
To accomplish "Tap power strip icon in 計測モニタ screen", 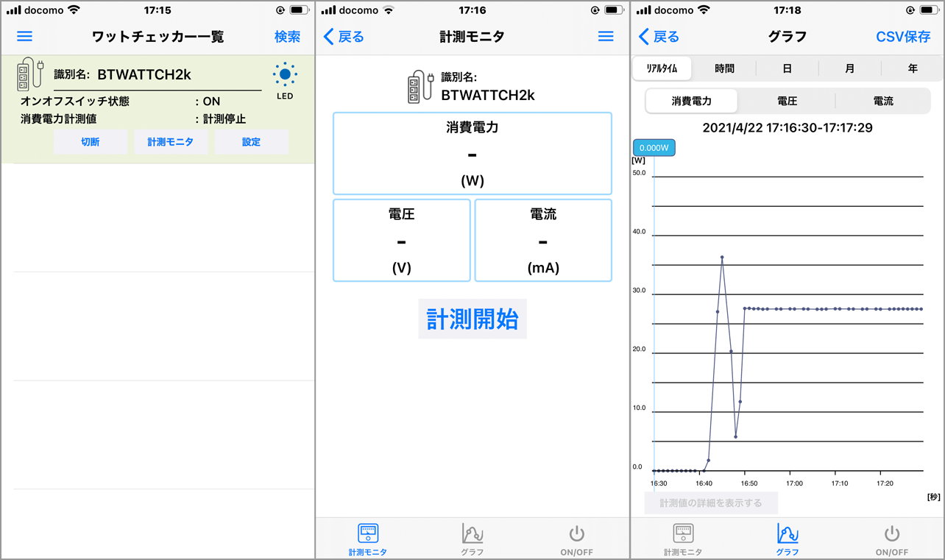I will pyautogui.click(x=420, y=86).
